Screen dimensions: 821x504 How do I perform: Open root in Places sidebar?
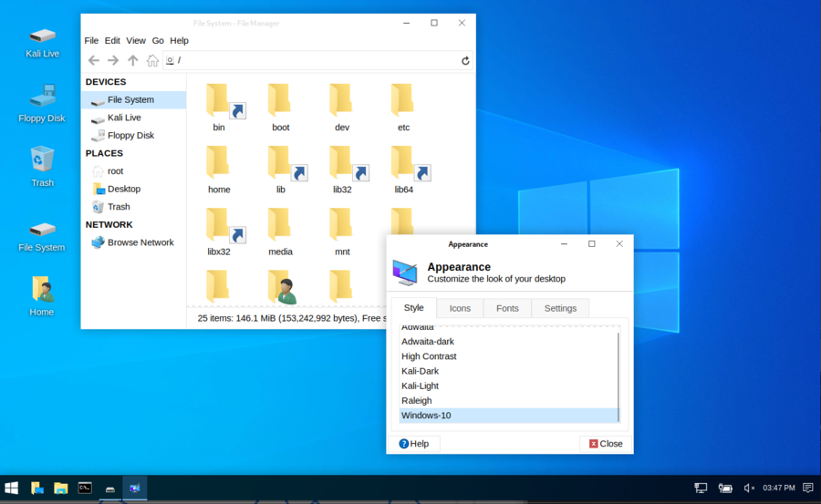(133, 170)
